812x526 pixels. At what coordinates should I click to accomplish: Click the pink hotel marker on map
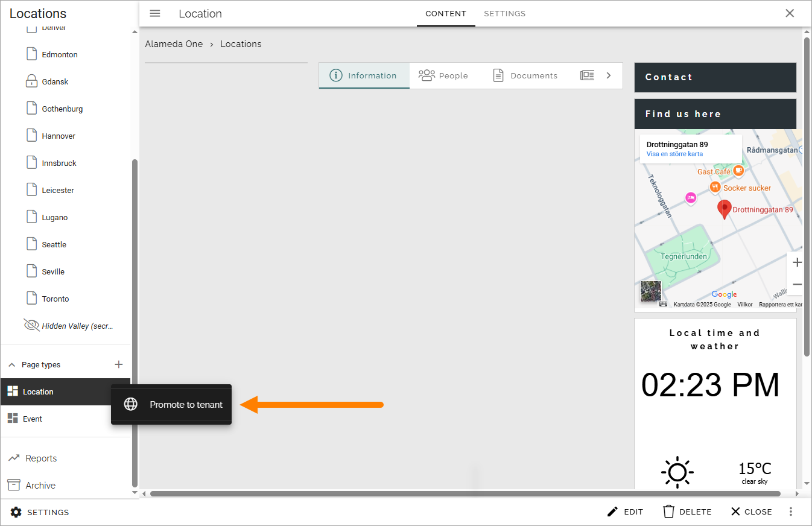(x=691, y=198)
